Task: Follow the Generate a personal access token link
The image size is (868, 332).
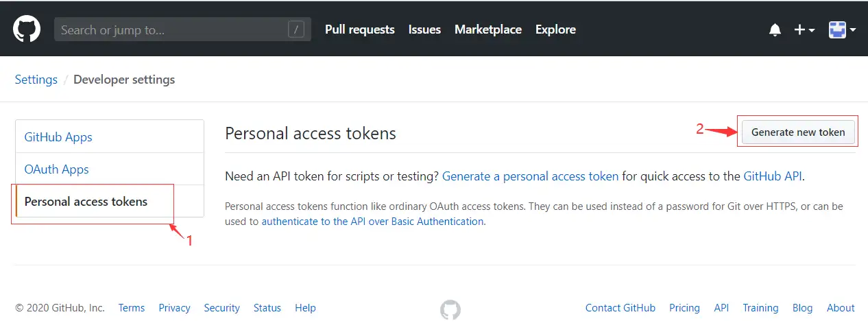Action: coord(530,176)
